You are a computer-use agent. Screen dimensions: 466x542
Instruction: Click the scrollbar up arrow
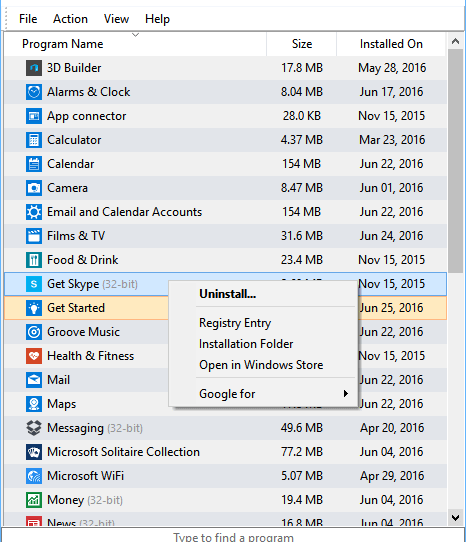pyautogui.click(x=455, y=41)
